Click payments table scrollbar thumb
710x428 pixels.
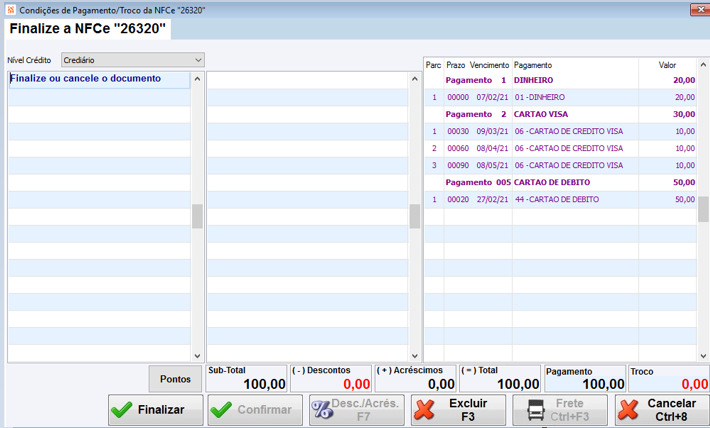click(x=703, y=209)
